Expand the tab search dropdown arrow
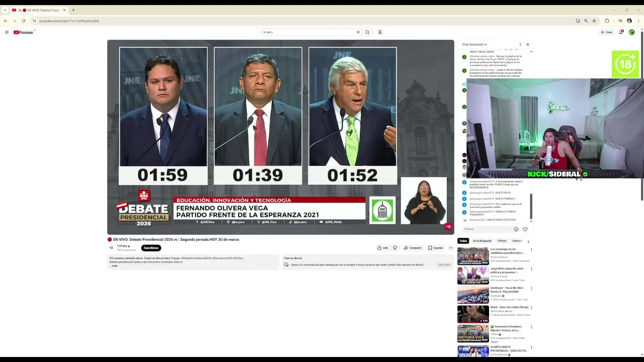644x362 pixels. (x=5, y=10)
